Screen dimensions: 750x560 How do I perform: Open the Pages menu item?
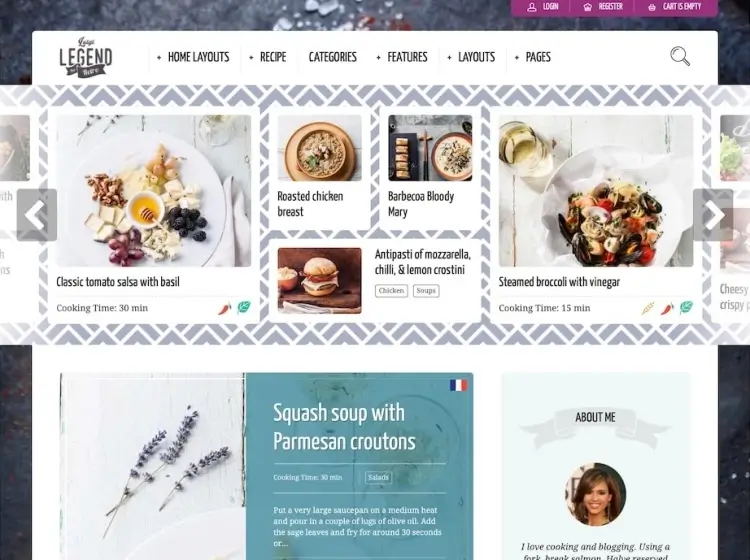coord(532,57)
